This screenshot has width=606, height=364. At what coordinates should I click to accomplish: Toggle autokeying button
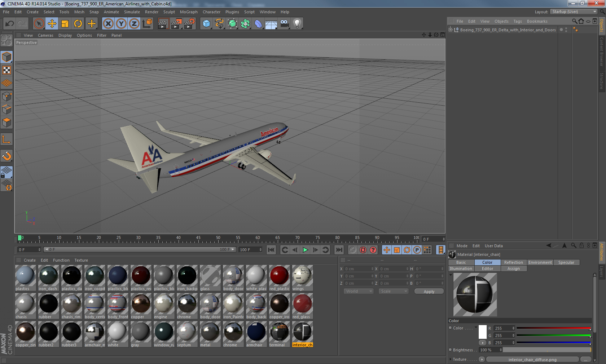pyautogui.click(x=363, y=250)
